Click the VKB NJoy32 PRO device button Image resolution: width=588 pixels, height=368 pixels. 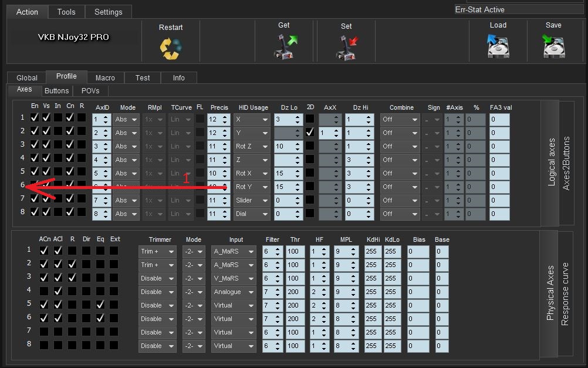click(73, 37)
